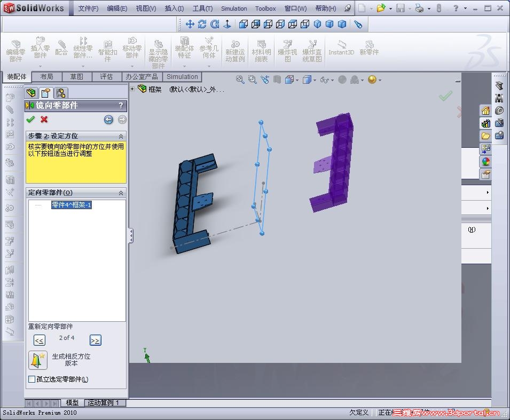Click the 爆炸直线草图 tool
Screen dimensions: 510x420
point(312,51)
